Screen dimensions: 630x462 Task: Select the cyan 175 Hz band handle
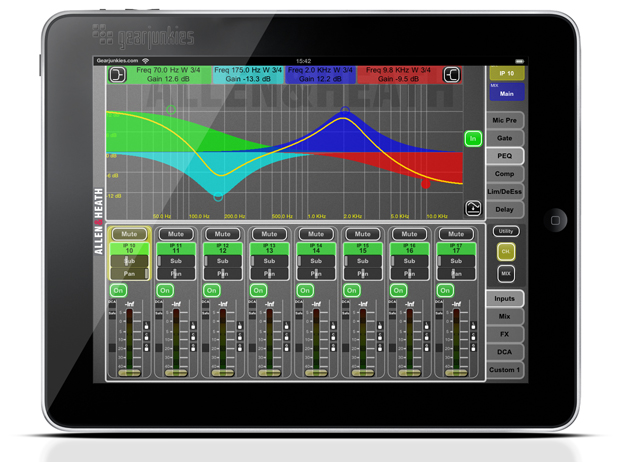(218, 197)
